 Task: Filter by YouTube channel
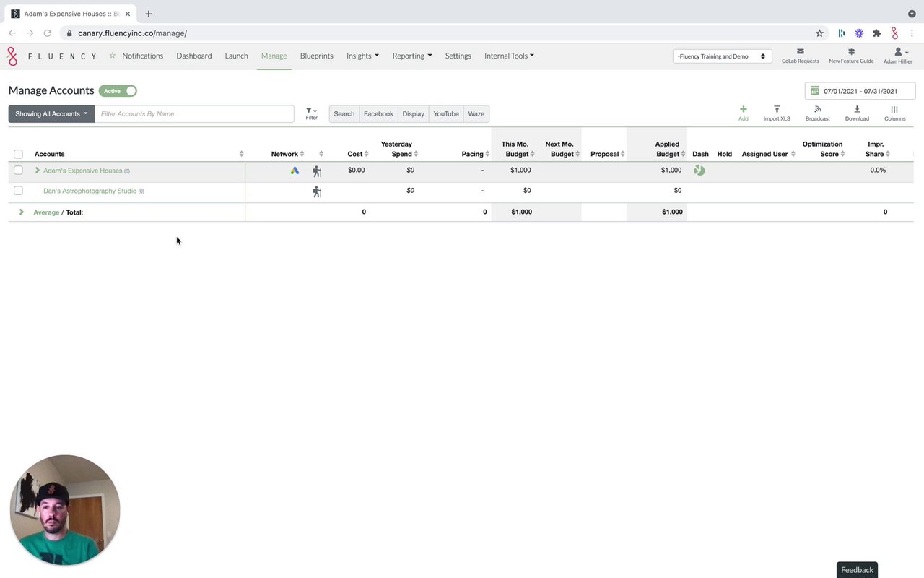pos(446,113)
